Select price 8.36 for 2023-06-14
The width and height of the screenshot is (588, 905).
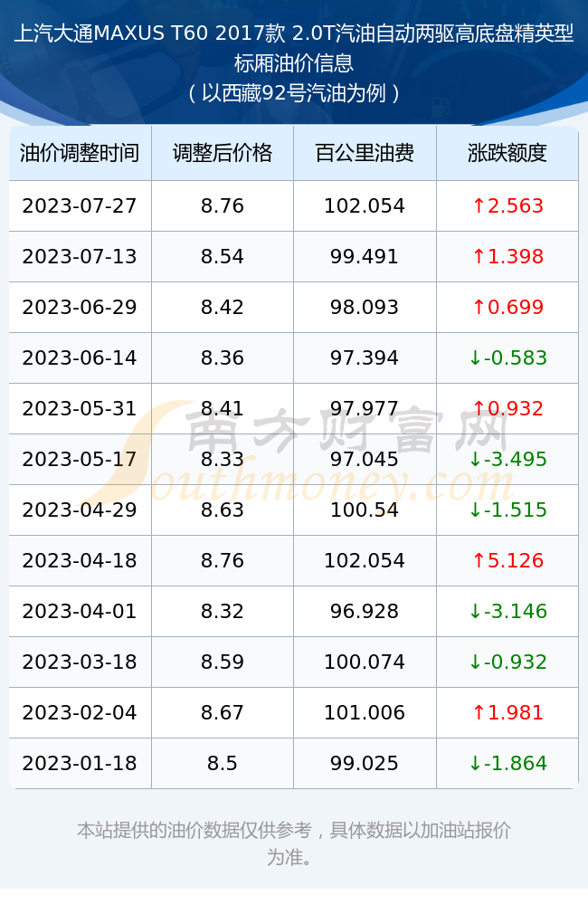click(x=223, y=357)
